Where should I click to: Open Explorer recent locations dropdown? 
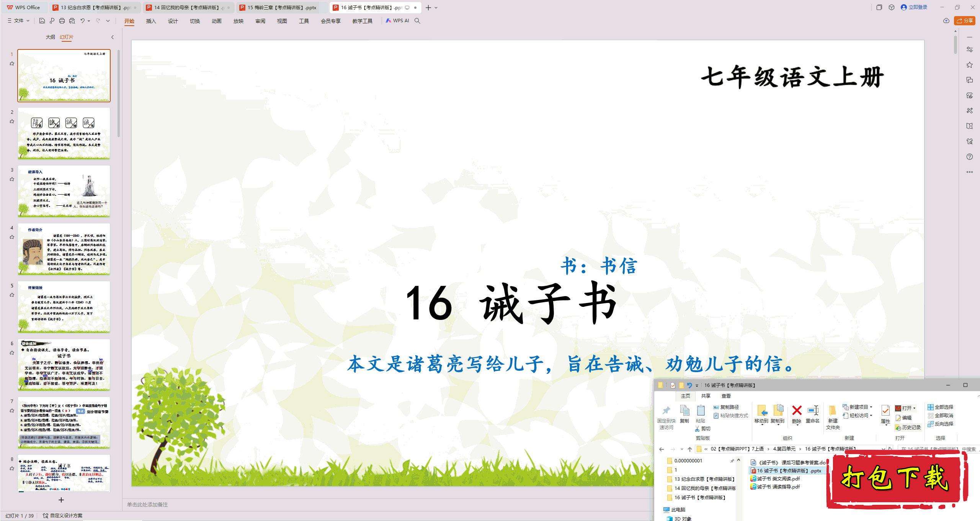(682, 449)
